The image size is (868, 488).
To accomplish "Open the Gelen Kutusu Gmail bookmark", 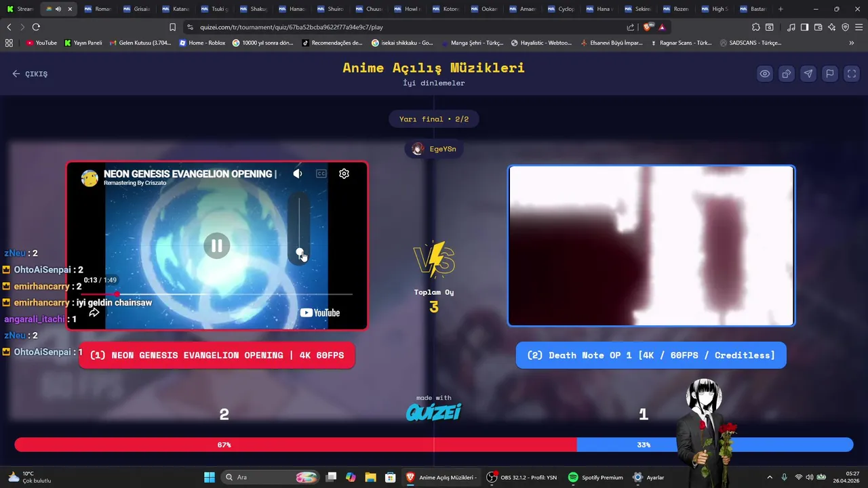I will tap(140, 43).
